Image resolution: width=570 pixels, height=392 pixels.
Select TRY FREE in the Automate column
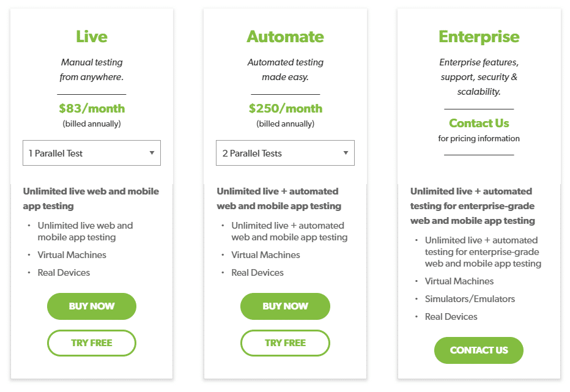click(x=285, y=343)
